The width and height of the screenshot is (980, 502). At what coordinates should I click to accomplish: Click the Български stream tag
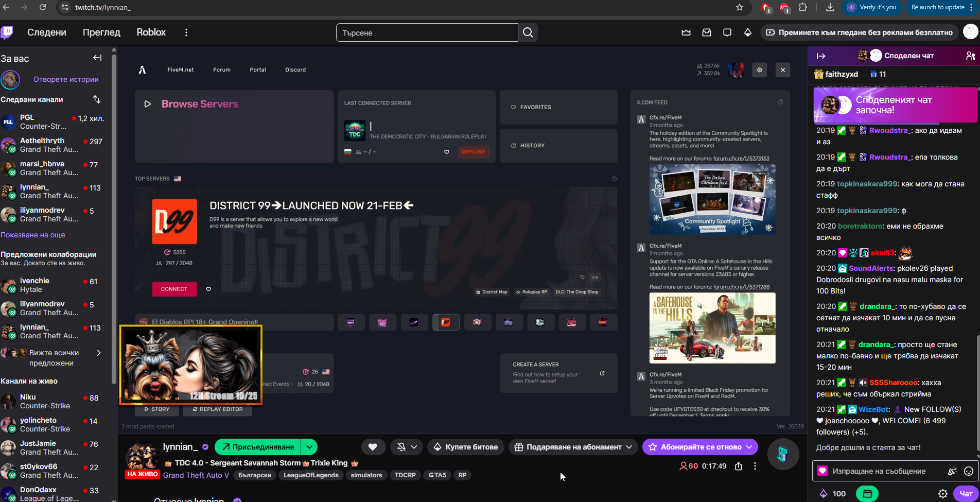tap(255, 475)
